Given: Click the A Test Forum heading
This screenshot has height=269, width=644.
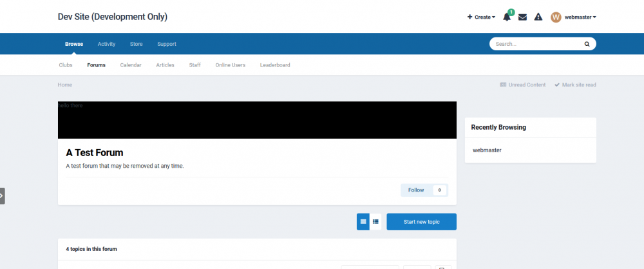Looking at the screenshot, I should pyautogui.click(x=95, y=153).
